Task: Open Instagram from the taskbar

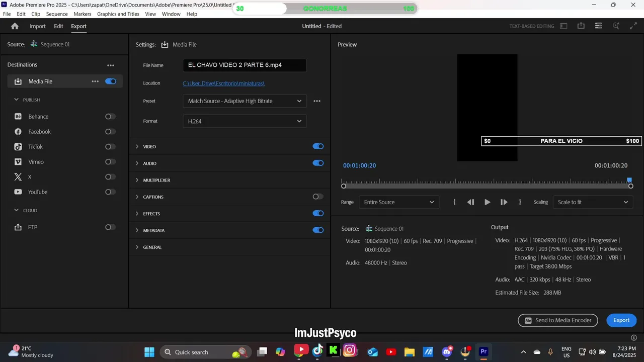Action: tap(350, 350)
